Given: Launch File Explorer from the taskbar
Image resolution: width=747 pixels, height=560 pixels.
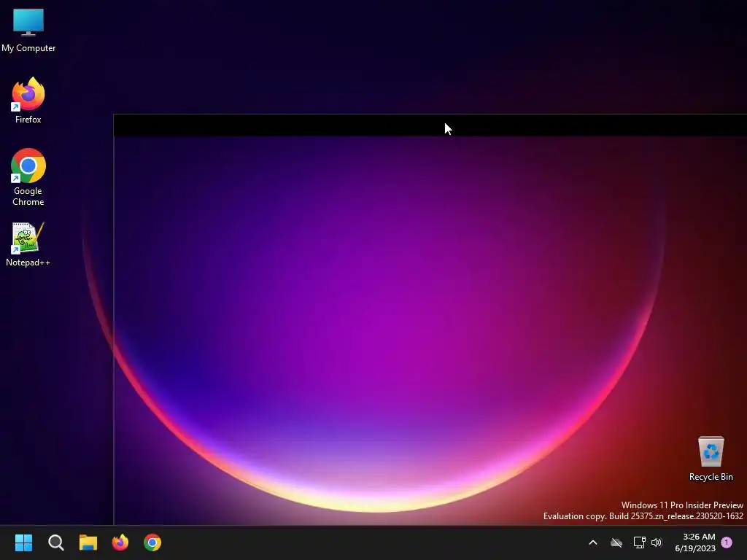Looking at the screenshot, I should (88, 542).
